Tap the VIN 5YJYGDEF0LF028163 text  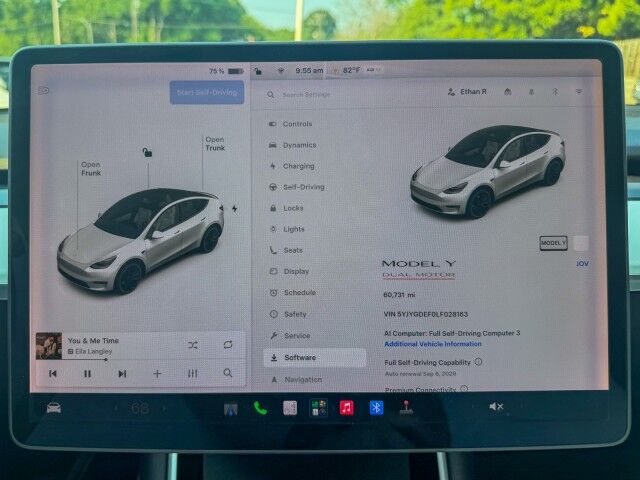click(x=425, y=314)
